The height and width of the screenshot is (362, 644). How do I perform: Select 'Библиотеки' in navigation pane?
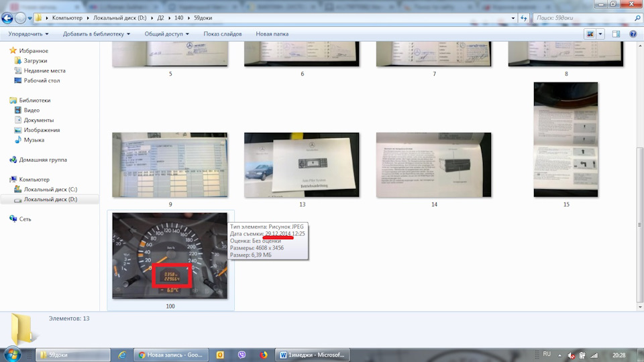34,100
